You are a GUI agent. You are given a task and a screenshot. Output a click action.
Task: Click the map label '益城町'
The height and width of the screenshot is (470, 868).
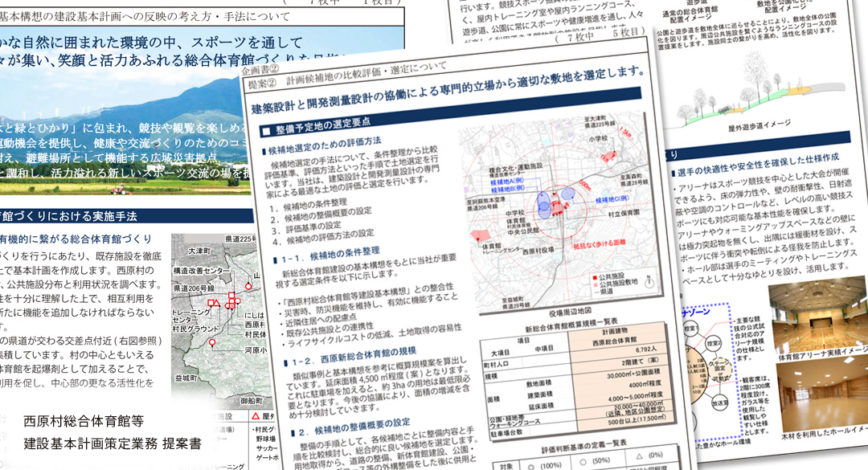click(186, 378)
